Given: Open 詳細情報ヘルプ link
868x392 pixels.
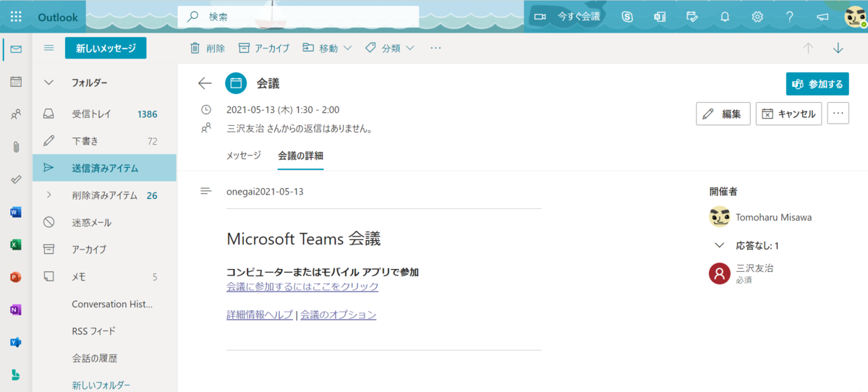Looking at the screenshot, I should coord(260,315).
